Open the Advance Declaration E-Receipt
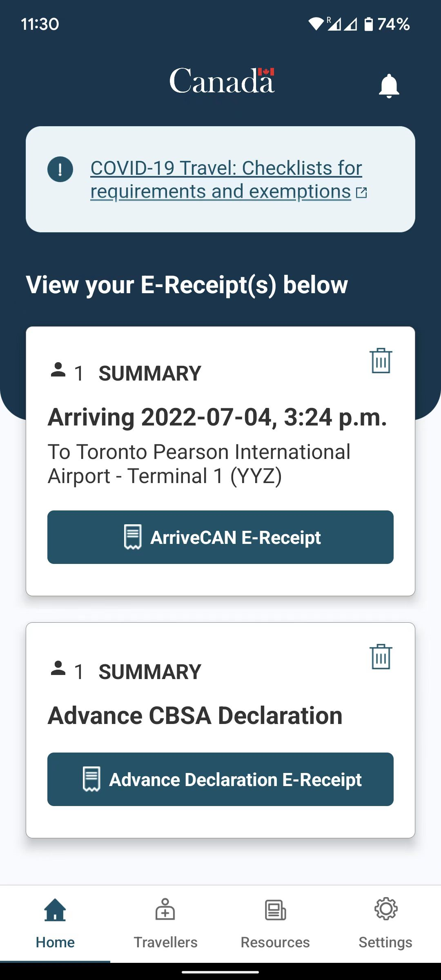Viewport: 441px width, 980px height. [x=220, y=779]
